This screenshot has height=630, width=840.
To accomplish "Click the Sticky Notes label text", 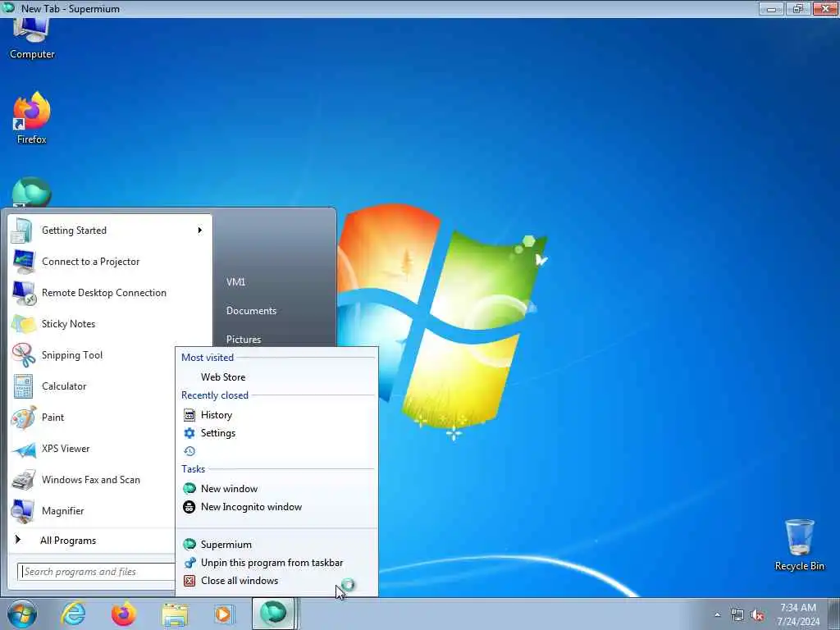I will (68, 324).
